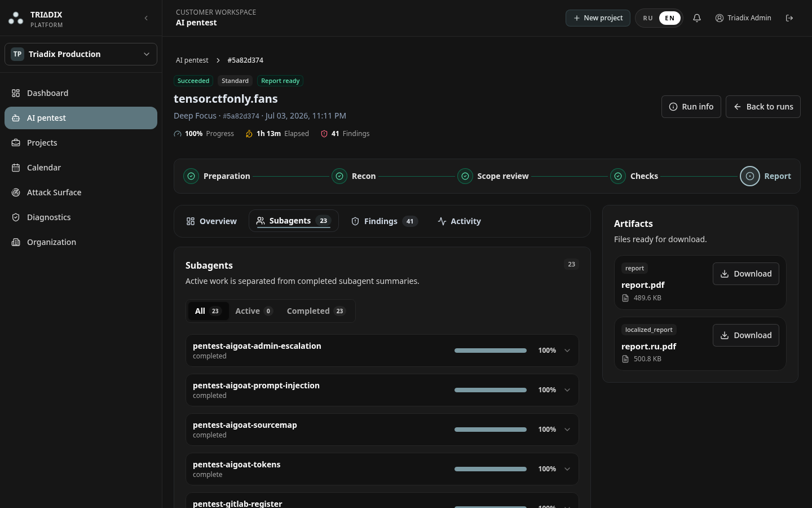Click the Organization building icon
This screenshot has height=508, width=812.
(16, 242)
